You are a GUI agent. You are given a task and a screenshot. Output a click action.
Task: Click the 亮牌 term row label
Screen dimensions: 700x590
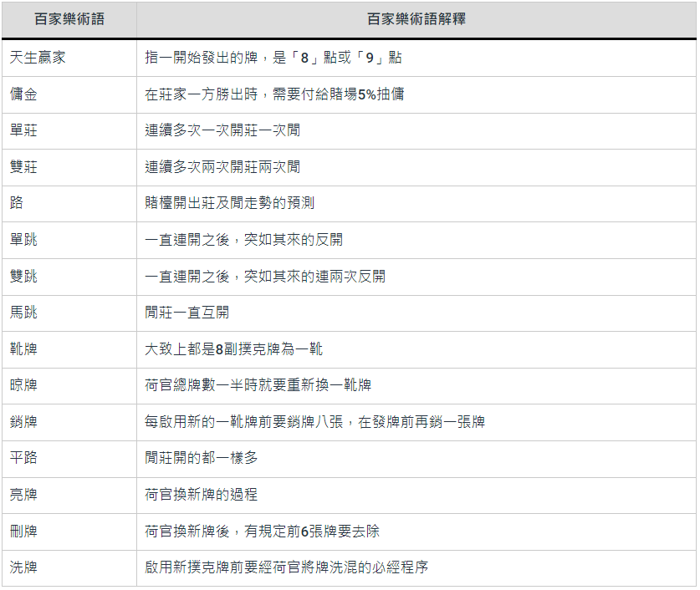pos(23,495)
